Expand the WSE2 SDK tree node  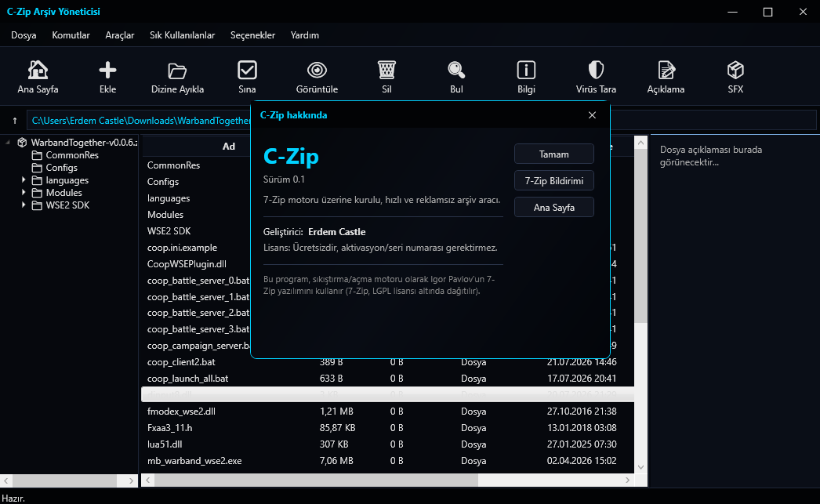(24, 205)
